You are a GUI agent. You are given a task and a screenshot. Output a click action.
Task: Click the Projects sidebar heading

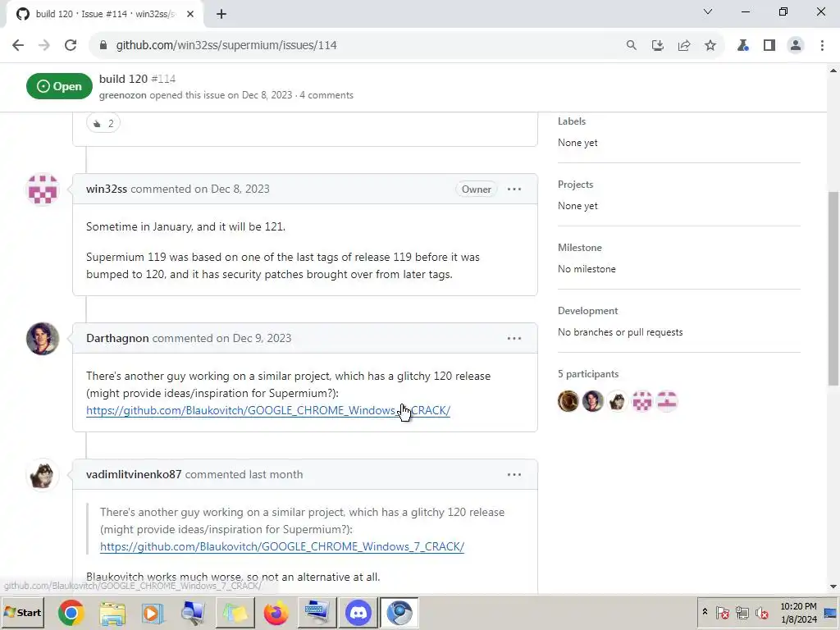tap(575, 185)
